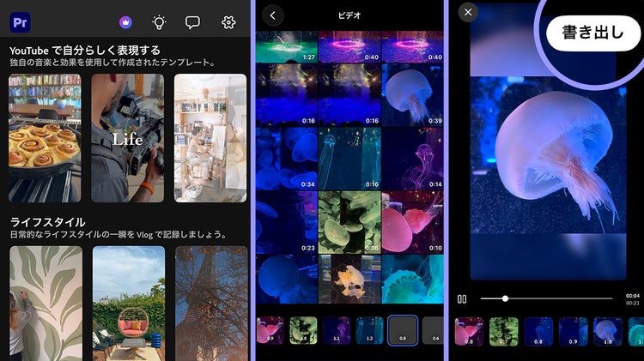Open settings via the gear icon
The width and height of the screenshot is (644, 361).
(x=228, y=22)
